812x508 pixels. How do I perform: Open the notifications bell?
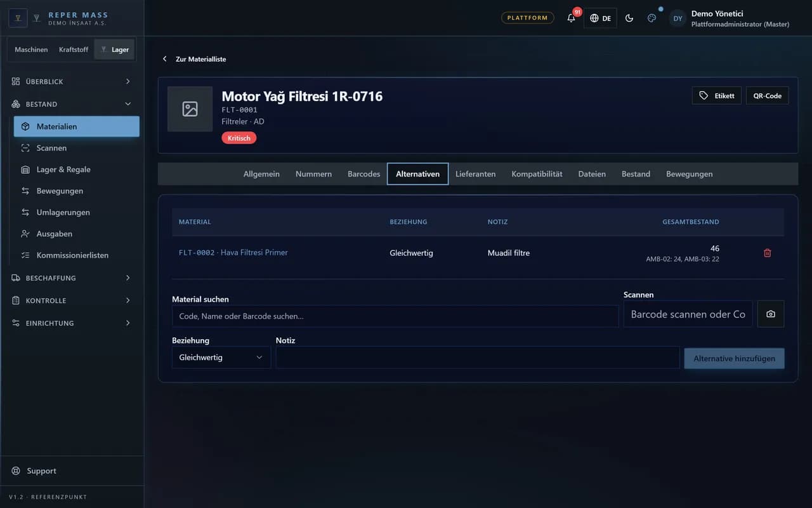pos(571,18)
